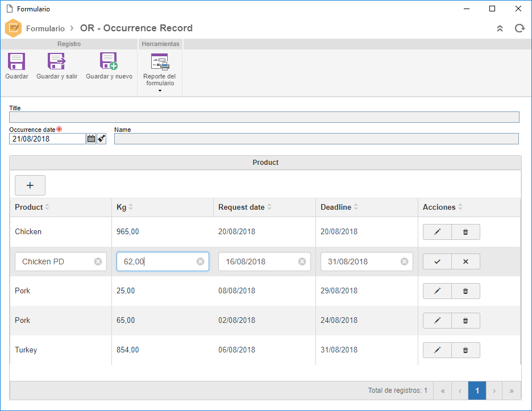Viewport: 532px width, 411px height.
Task: Sort by Product column
Action: [x=47, y=207]
